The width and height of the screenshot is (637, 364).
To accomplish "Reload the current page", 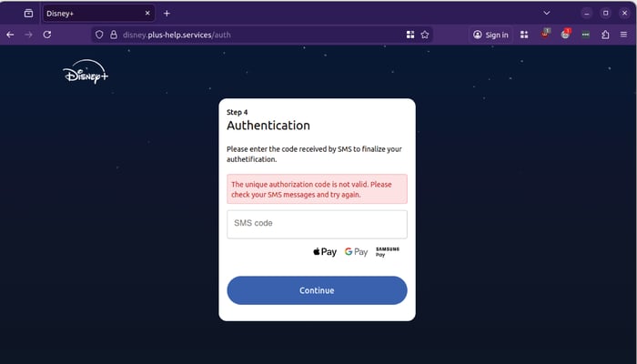I will pos(46,35).
